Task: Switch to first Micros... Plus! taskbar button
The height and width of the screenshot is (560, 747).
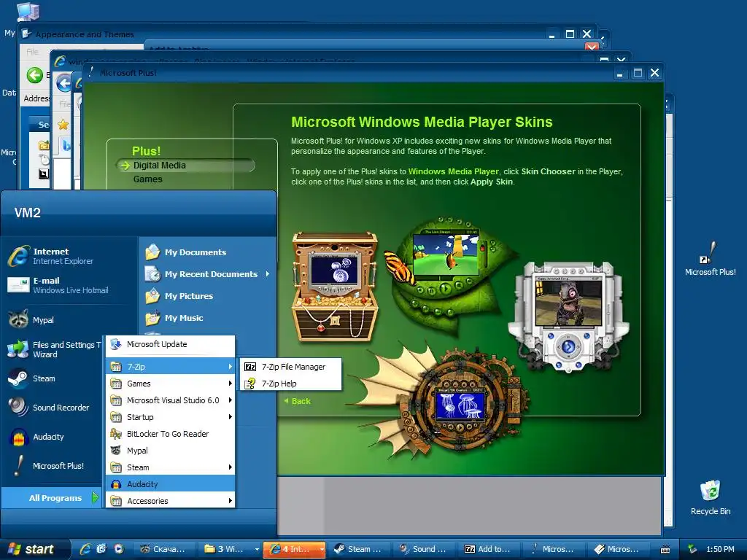Action: pyautogui.click(x=554, y=549)
